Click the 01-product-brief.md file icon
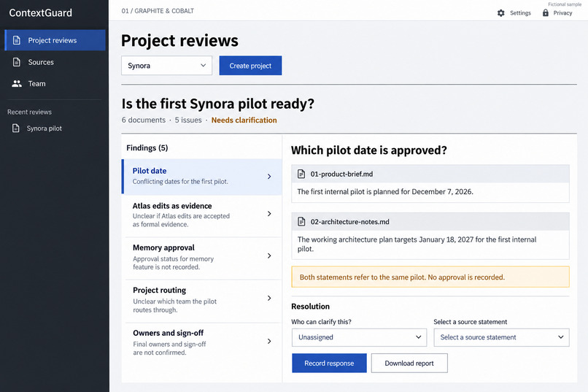The width and height of the screenshot is (588, 392). (301, 174)
